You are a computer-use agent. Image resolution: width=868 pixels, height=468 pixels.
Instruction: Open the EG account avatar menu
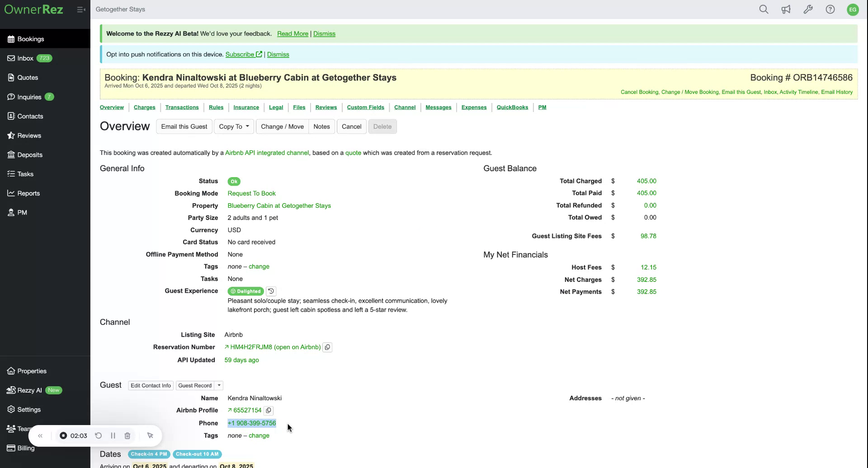click(x=853, y=9)
